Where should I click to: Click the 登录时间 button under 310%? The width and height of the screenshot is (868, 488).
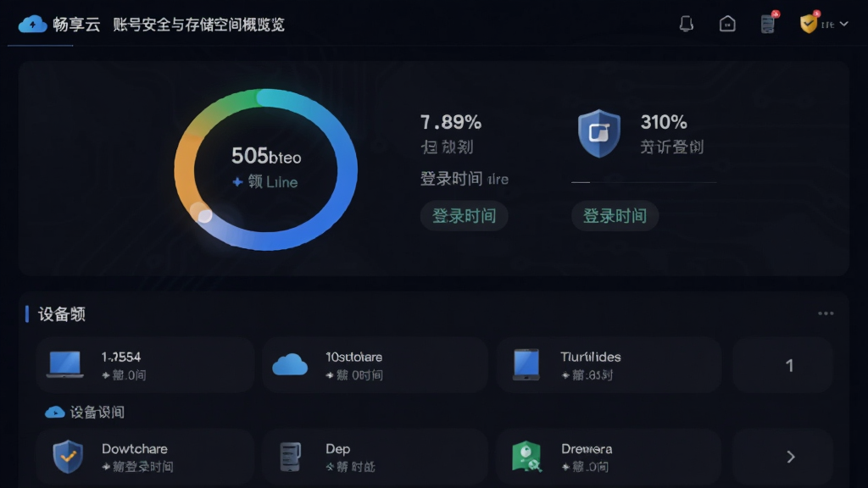615,216
